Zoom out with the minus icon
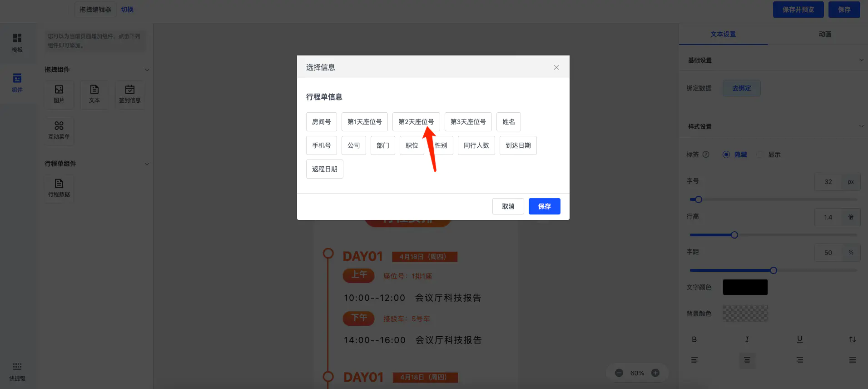 [619, 373]
